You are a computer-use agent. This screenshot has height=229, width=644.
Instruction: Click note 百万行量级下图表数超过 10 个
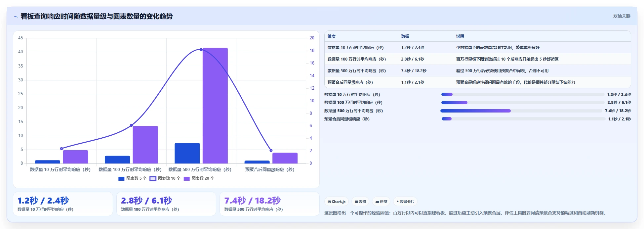point(507,59)
